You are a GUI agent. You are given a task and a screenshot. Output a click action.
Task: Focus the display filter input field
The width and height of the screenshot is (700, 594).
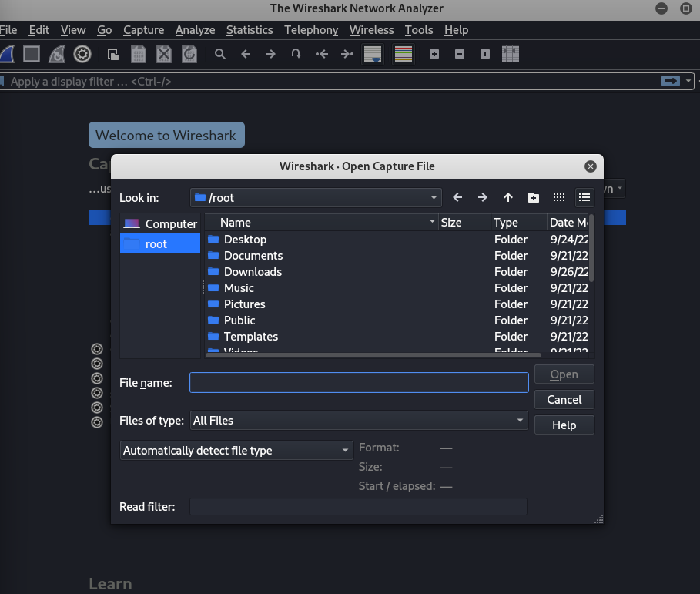[x=334, y=82]
